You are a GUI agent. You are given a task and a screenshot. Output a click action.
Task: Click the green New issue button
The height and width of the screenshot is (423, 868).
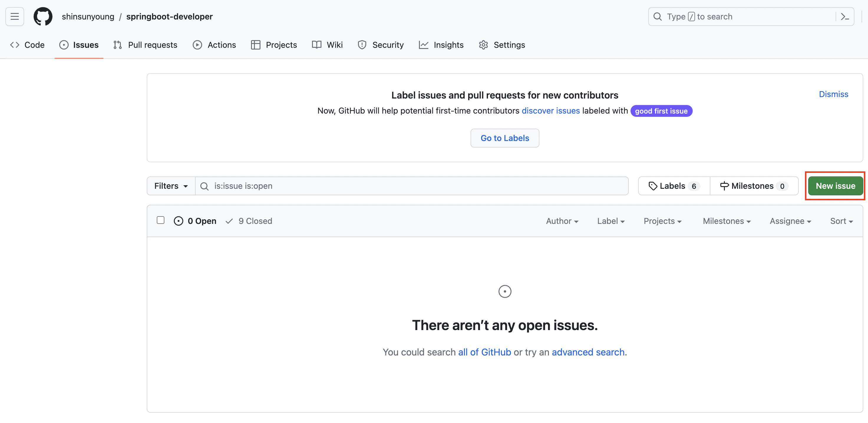[x=835, y=186]
